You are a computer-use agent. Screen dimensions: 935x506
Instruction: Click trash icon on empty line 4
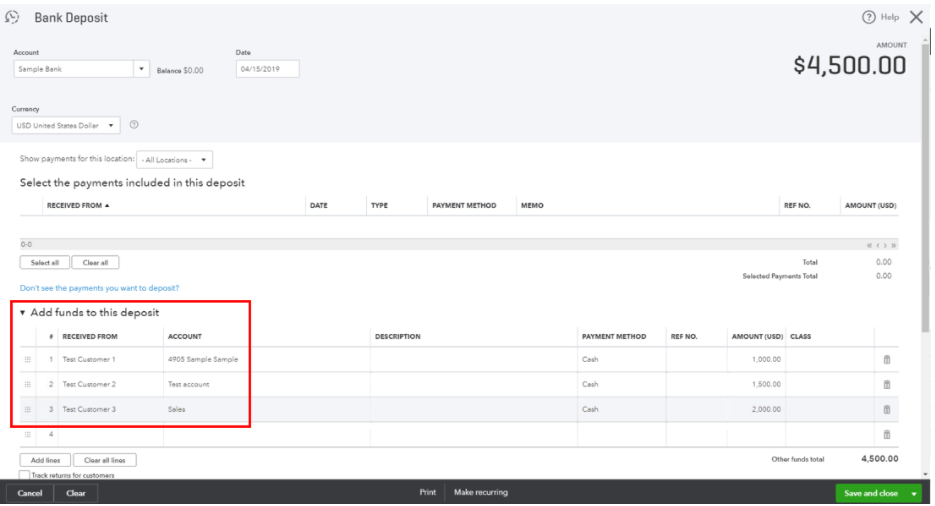(x=886, y=434)
